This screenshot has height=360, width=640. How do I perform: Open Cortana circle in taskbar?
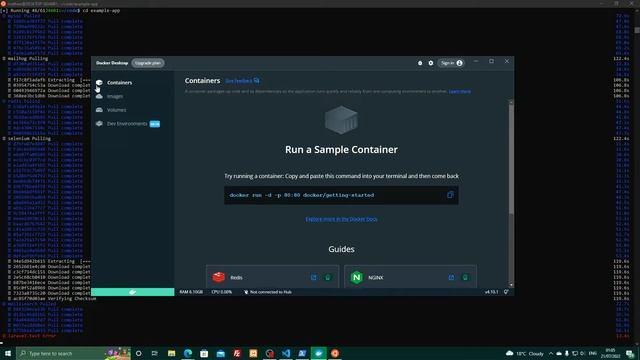tap(138, 353)
